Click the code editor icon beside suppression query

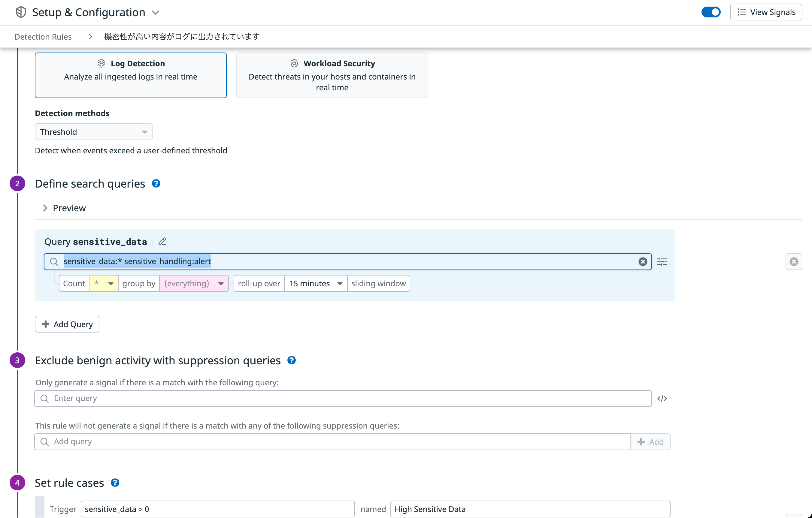[x=662, y=398]
